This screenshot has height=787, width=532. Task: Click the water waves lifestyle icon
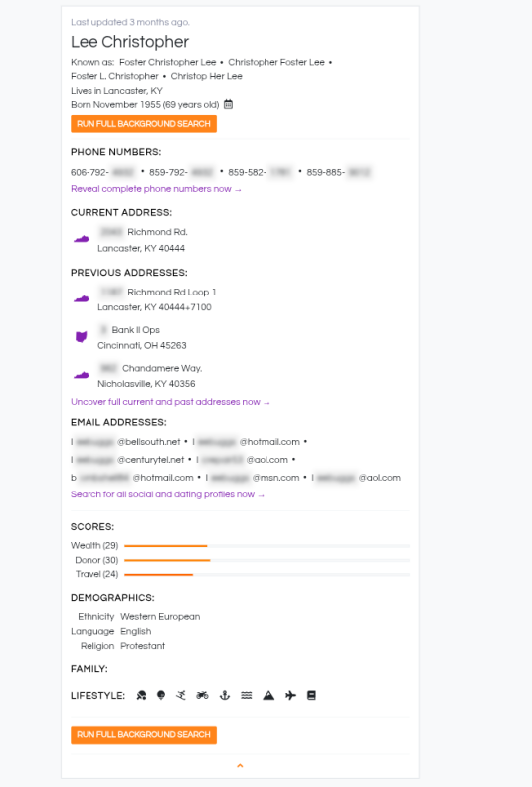[247, 695]
